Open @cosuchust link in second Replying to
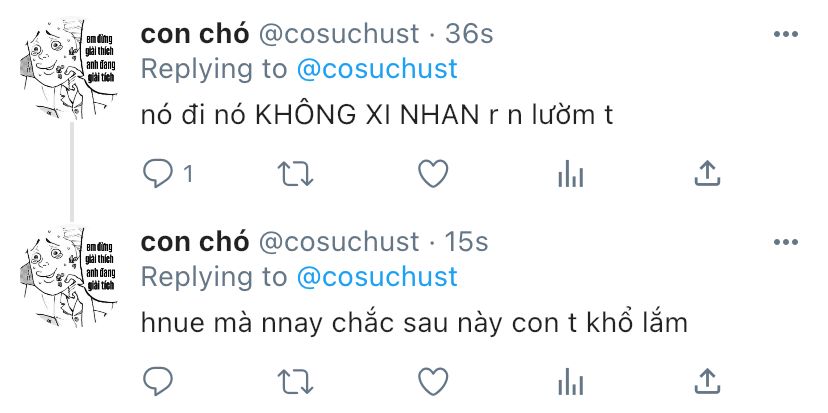 377,277
